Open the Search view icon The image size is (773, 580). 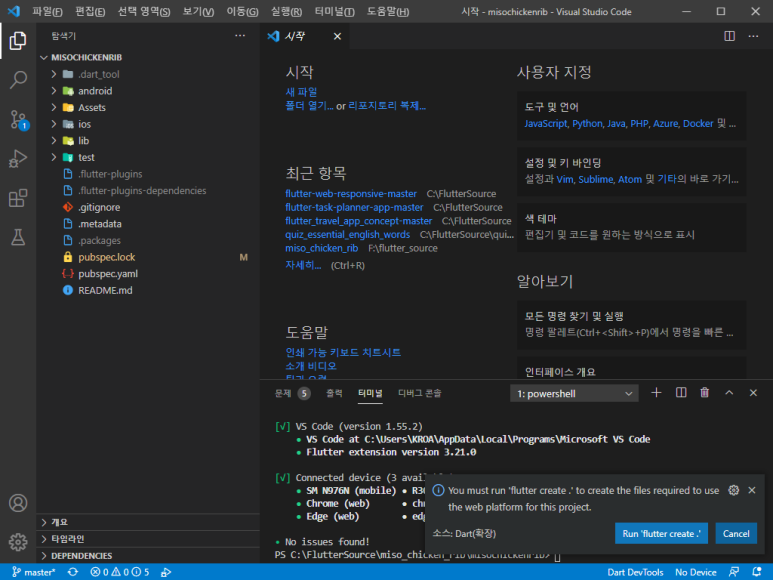pos(18,80)
